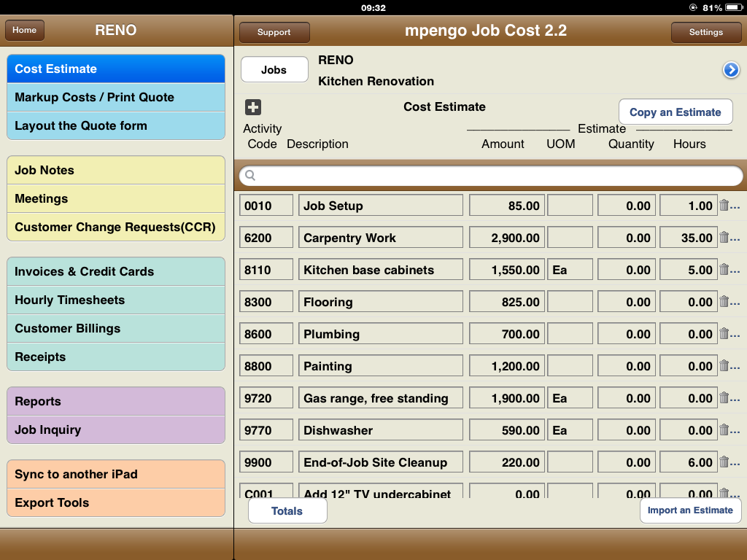Tap trash icon beside Carpentry Work
The height and width of the screenshot is (560, 747).
(x=724, y=238)
